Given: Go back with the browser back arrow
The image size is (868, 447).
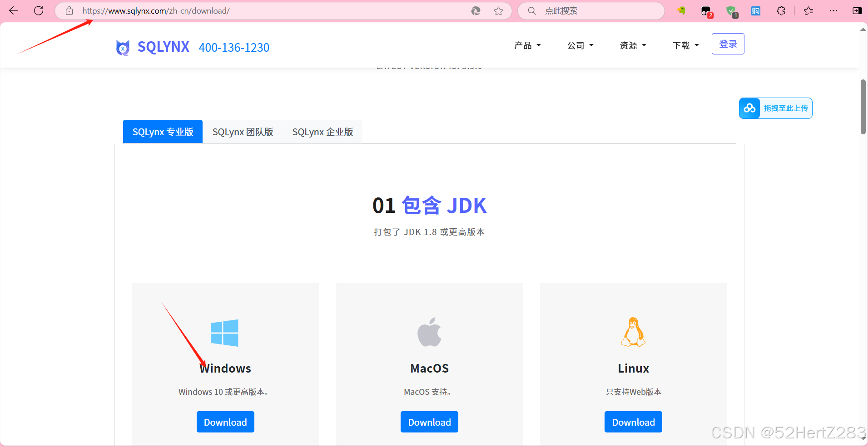Looking at the screenshot, I should (14, 10).
